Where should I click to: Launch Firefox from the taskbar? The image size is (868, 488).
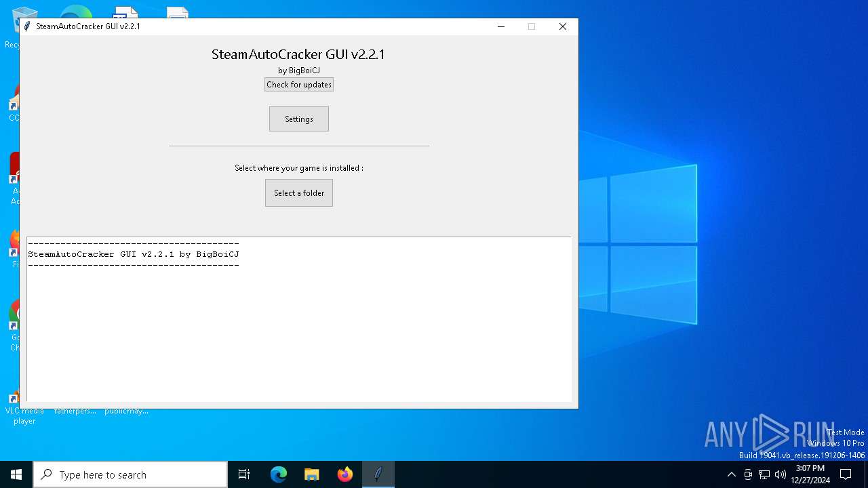click(x=345, y=474)
